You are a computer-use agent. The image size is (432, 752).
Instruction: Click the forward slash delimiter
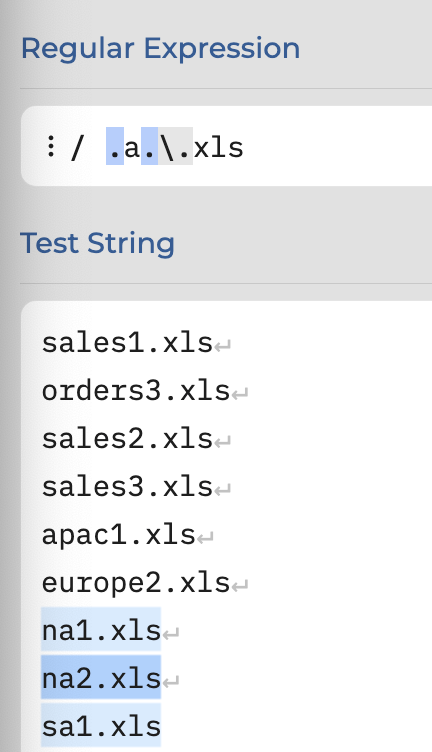click(77, 148)
